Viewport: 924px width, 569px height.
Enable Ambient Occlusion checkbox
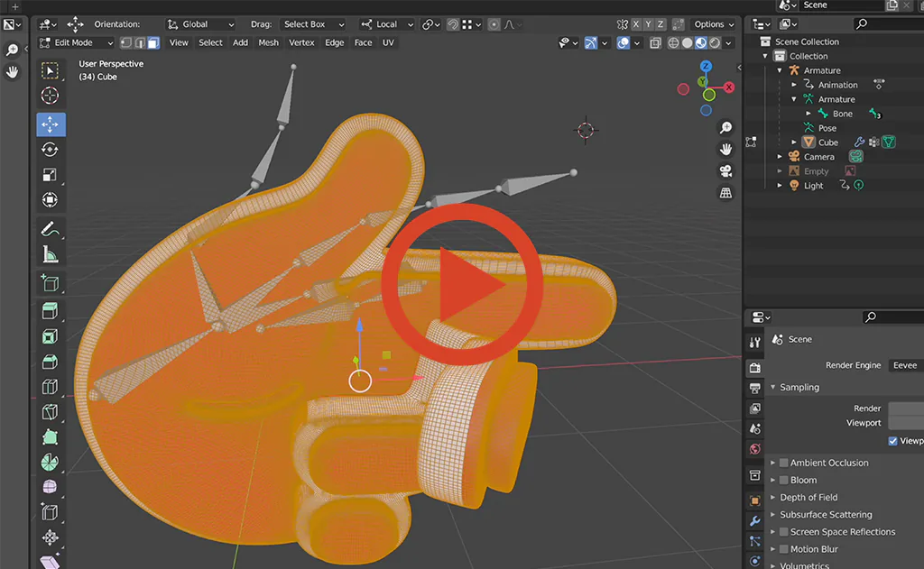[784, 463]
